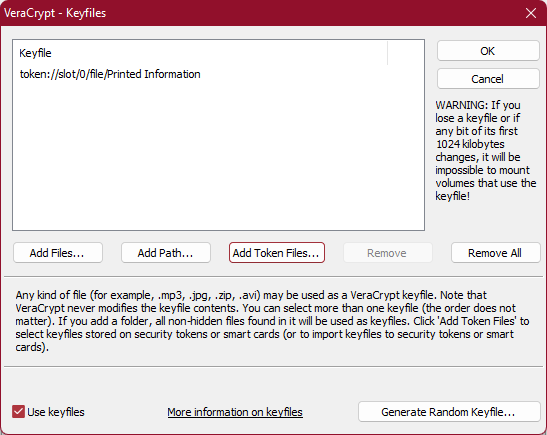Image resolution: width=547 pixels, height=435 pixels.
Task: Click the blank header right of the divider
Action: [x=406, y=53]
